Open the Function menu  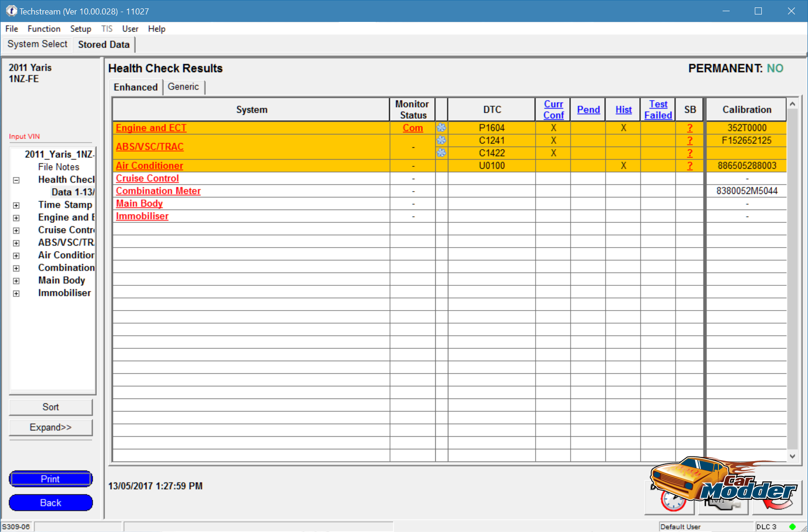point(44,29)
